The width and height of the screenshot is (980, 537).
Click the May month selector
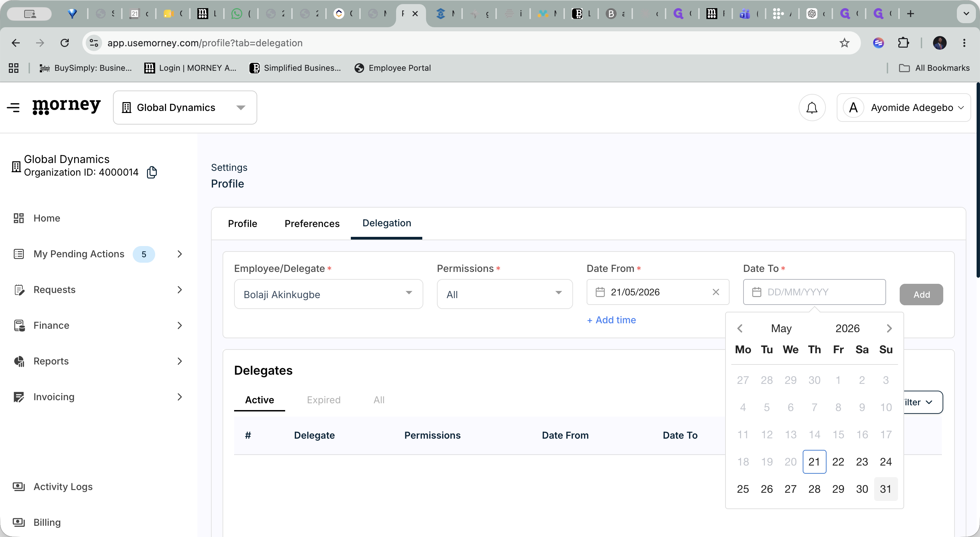coord(781,328)
